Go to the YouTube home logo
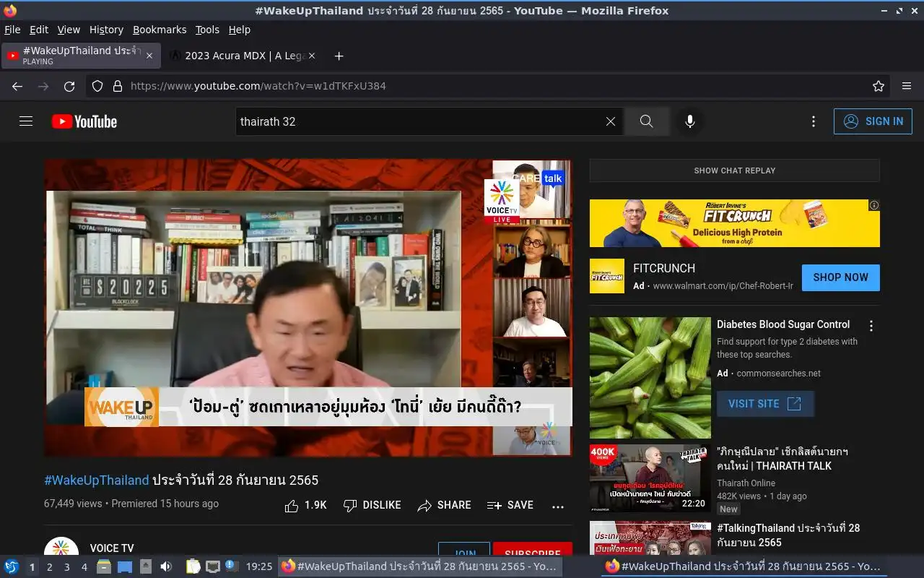 pyautogui.click(x=84, y=121)
